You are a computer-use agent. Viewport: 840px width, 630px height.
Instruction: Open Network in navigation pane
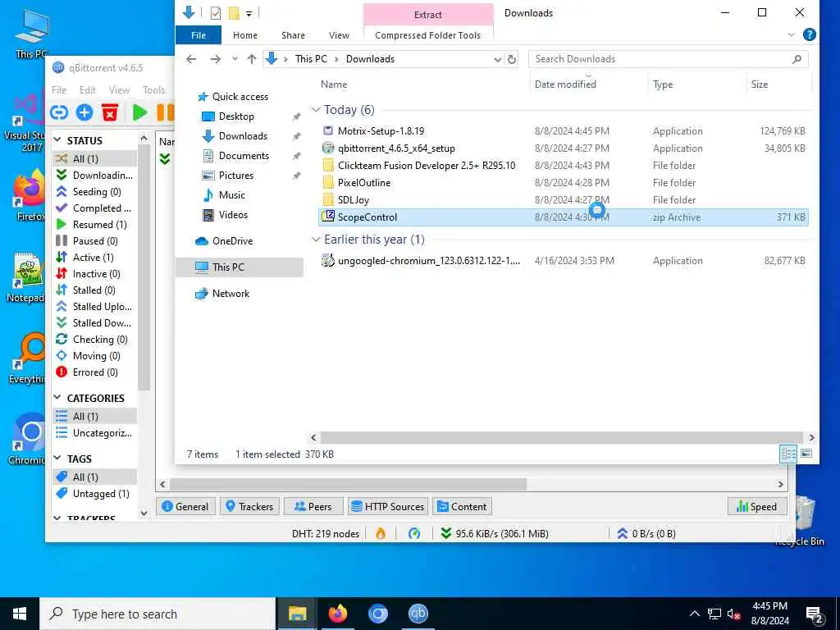(231, 294)
